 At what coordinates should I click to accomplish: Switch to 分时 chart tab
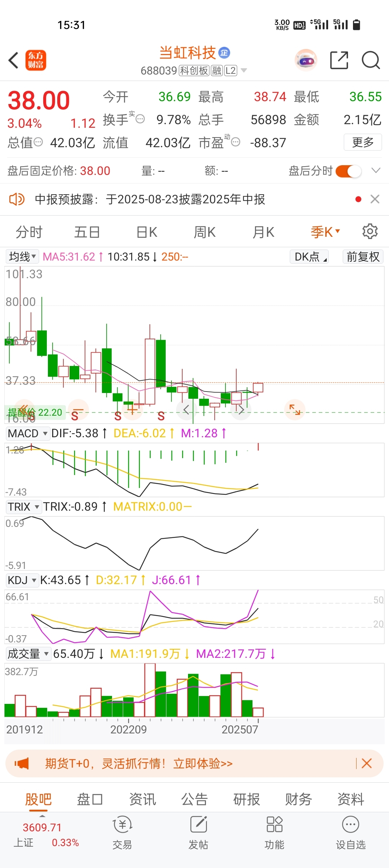click(29, 232)
